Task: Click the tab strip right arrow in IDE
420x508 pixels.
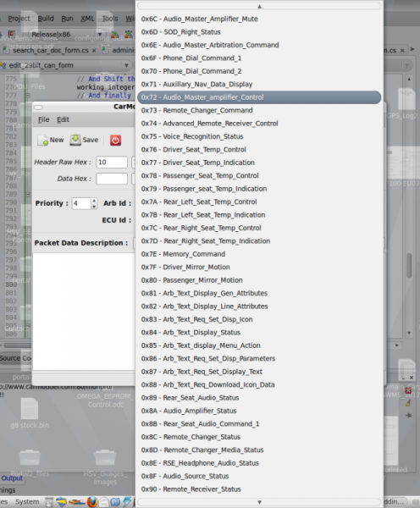Action: [412, 50]
